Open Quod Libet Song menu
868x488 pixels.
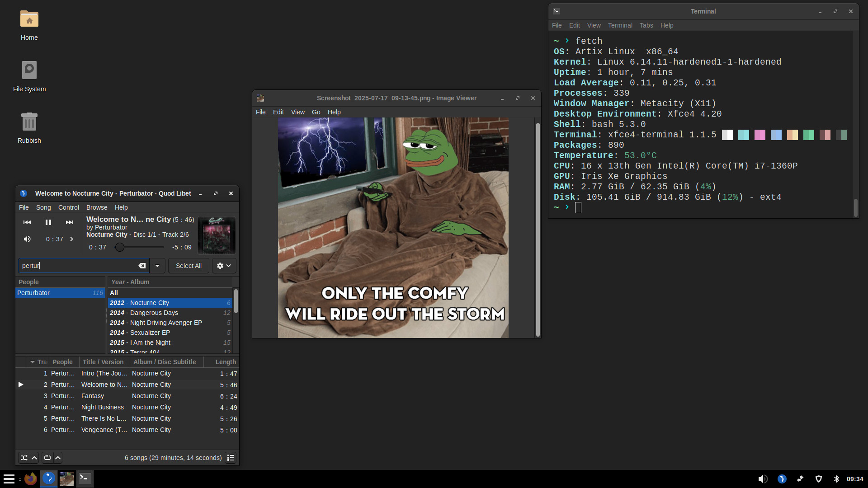43,207
